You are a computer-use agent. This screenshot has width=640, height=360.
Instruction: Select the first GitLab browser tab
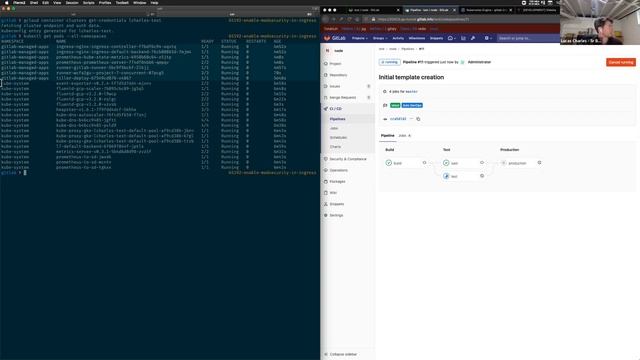pos(373,10)
